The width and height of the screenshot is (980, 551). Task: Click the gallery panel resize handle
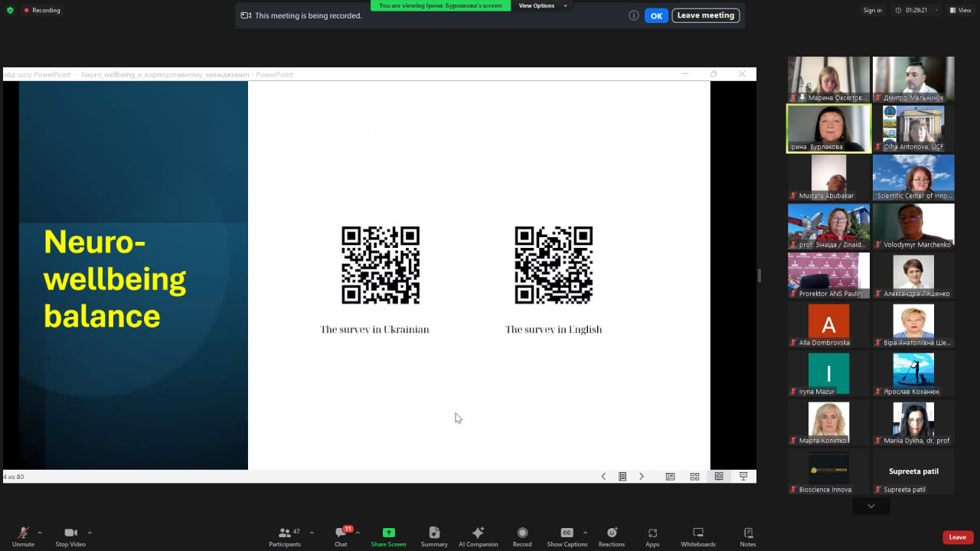(759, 275)
